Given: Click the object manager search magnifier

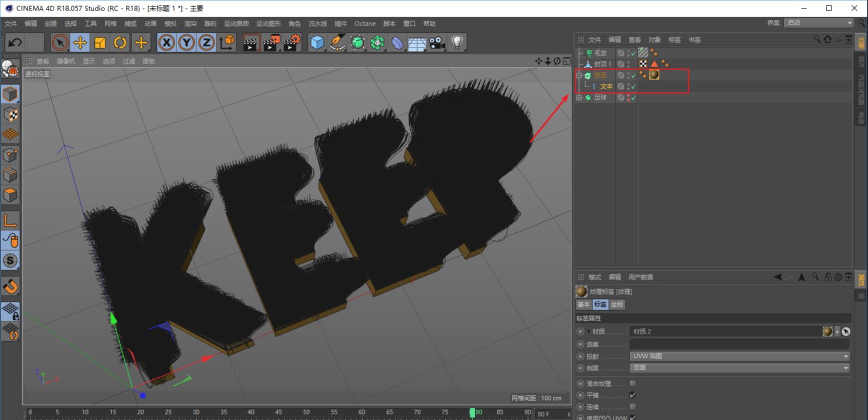Looking at the screenshot, I should pos(817,39).
